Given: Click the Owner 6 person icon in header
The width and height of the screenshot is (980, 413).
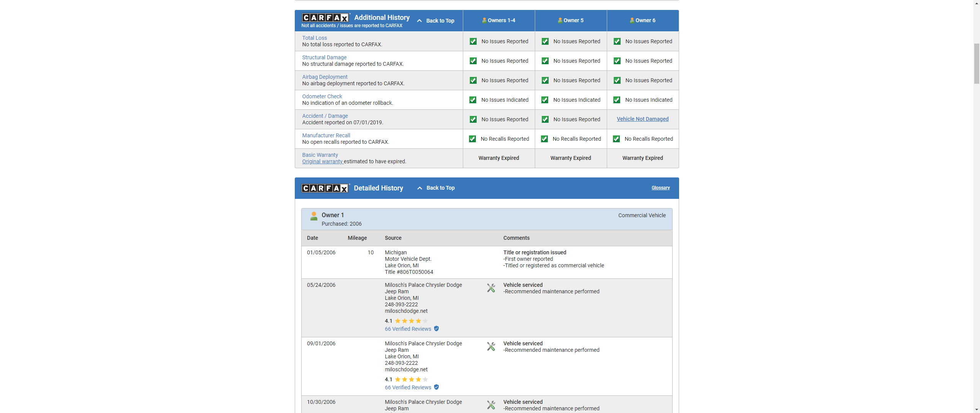Looking at the screenshot, I should (x=632, y=21).
